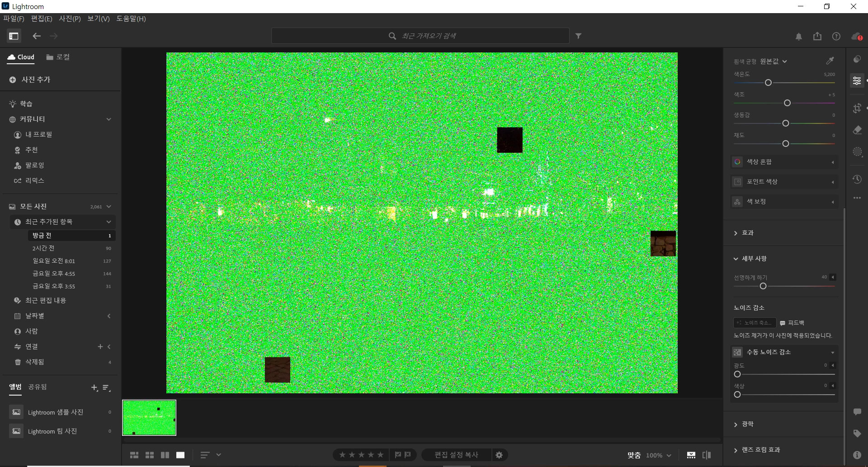This screenshot has height=467, width=868.
Task: Open the Presets panel icon
Action: click(857, 59)
